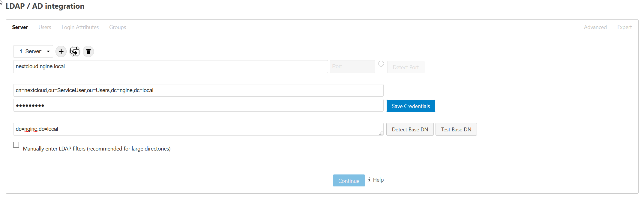644x199 pixels.
Task: Delete the current server configuration
Action: pyautogui.click(x=88, y=51)
